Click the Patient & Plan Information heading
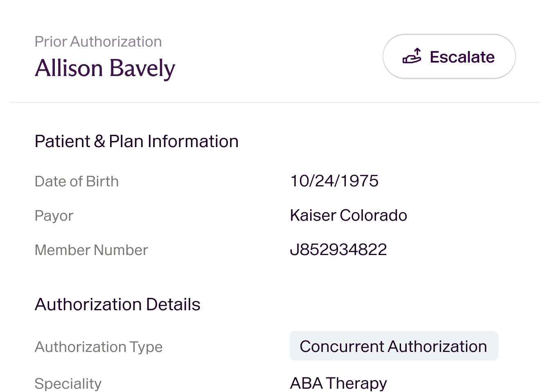 pyautogui.click(x=137, y=141)
